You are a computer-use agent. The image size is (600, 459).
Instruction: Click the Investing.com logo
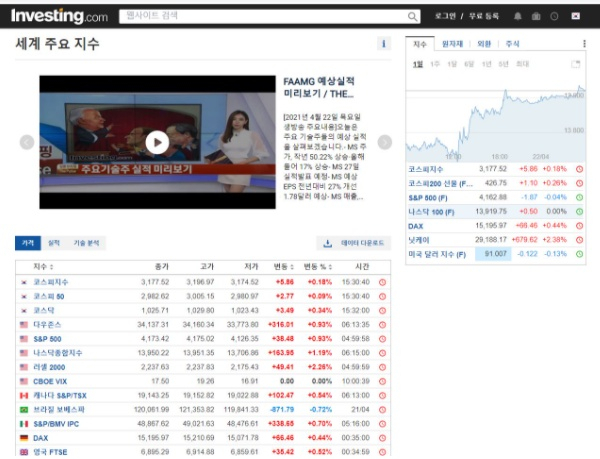(59, 16)
